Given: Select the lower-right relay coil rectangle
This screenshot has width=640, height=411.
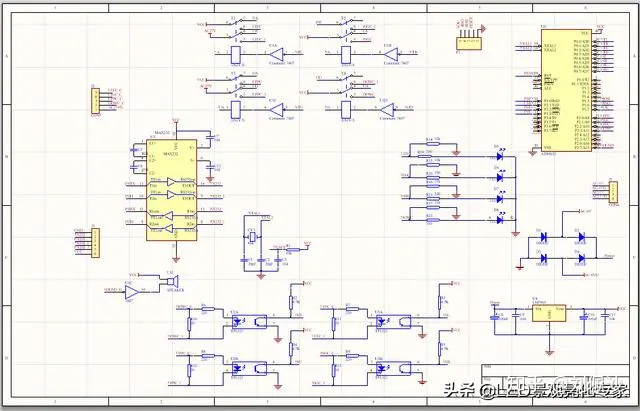Looking at the screenshot, I should coord(346,110).
